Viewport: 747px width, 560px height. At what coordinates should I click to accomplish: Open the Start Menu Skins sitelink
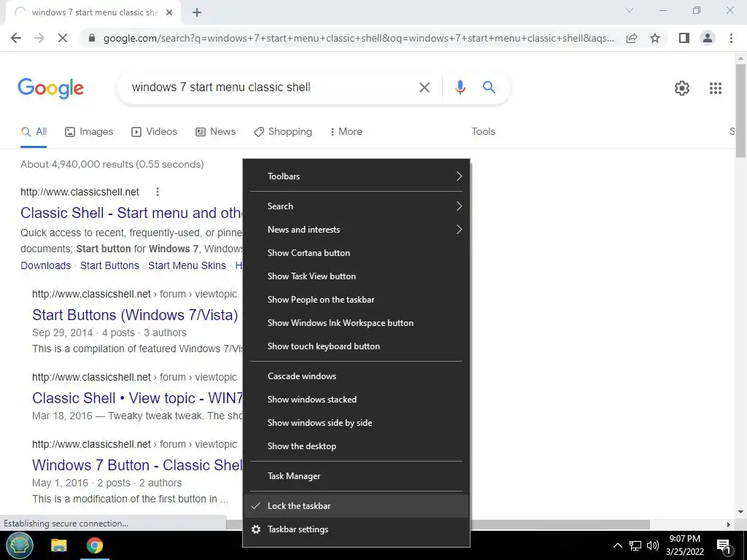coord(187,265)
